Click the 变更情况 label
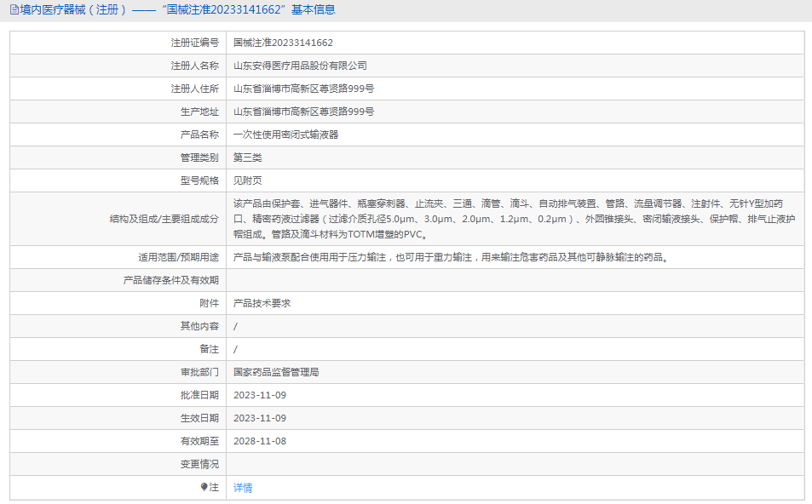 pos(199,464)
